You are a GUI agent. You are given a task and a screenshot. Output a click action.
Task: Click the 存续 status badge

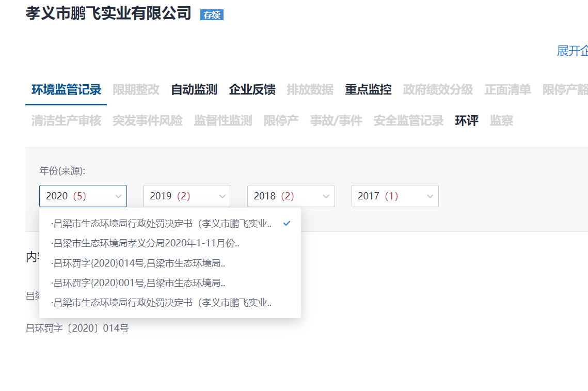coord(211,15)
